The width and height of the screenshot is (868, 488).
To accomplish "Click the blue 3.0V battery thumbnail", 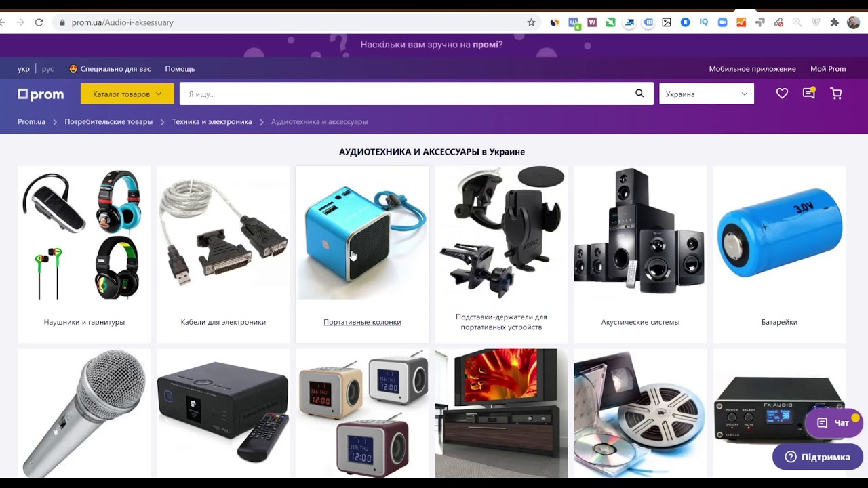I will click(x=779, y=233).
